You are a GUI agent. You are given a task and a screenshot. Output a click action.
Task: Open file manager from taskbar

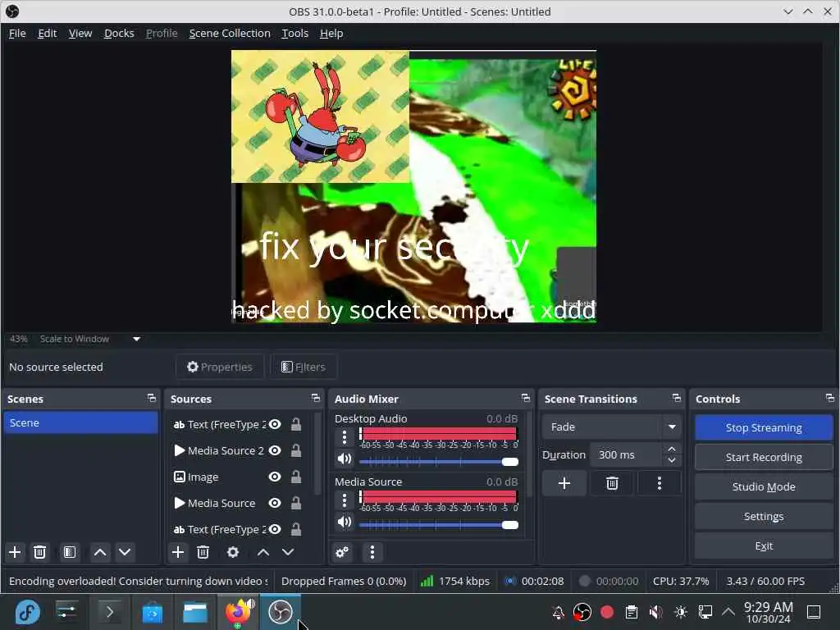195,612
